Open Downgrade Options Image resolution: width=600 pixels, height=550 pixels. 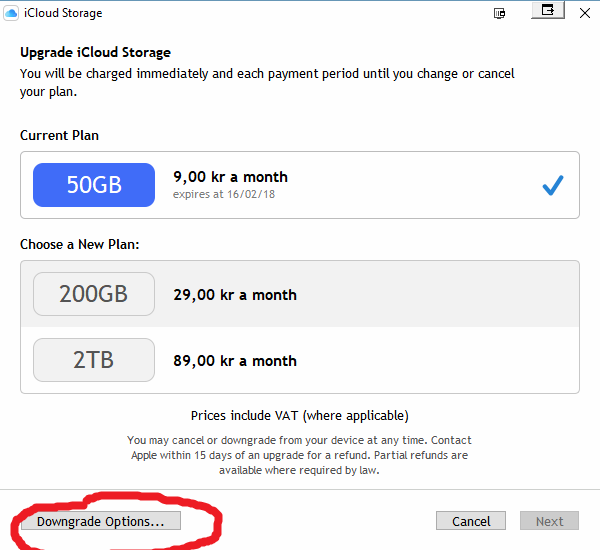click(x=100, y=521)
